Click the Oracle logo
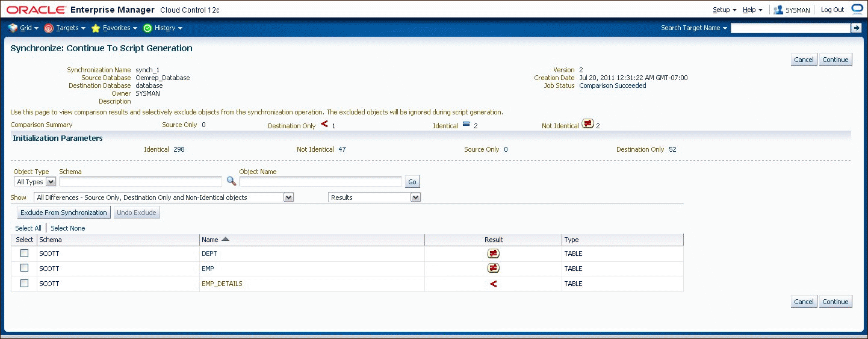 click(x=36, y=10)
